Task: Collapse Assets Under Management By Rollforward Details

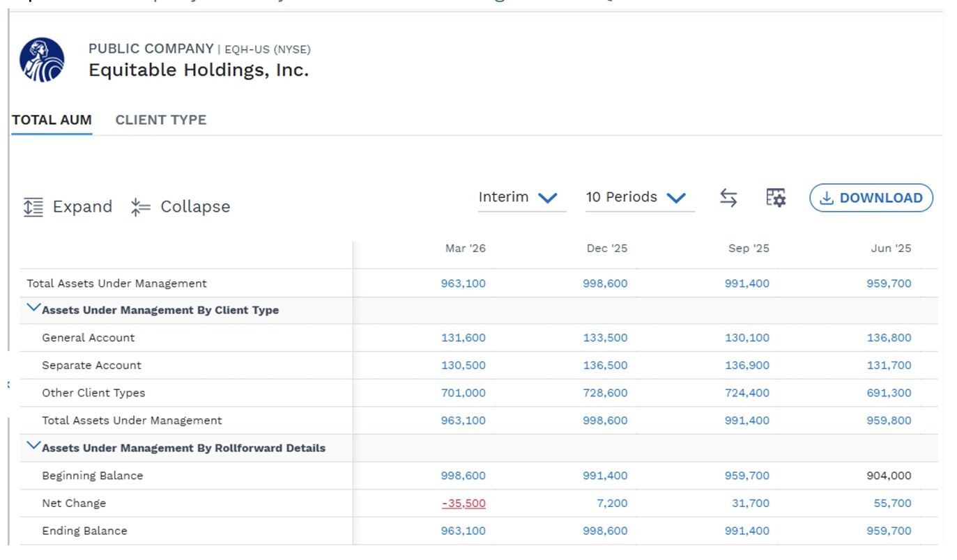Action: (x=33, y=446)
